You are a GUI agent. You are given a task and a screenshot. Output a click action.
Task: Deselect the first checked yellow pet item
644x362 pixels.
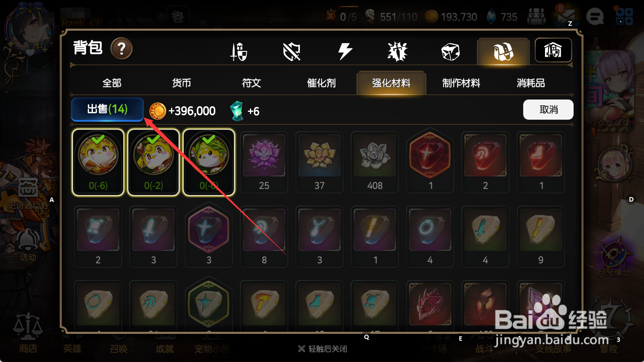point(98,162)
